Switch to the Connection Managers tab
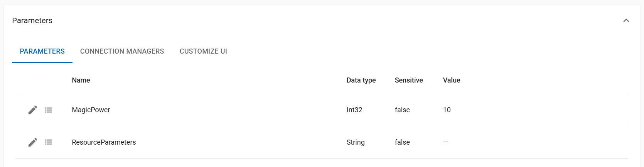 [x=122, y=51]
